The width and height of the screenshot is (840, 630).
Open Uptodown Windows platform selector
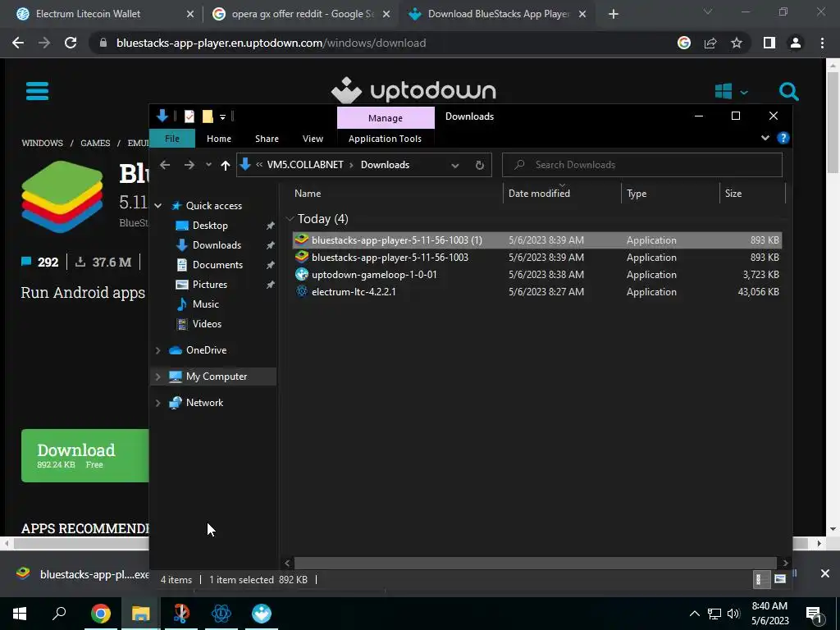point(731,92)
